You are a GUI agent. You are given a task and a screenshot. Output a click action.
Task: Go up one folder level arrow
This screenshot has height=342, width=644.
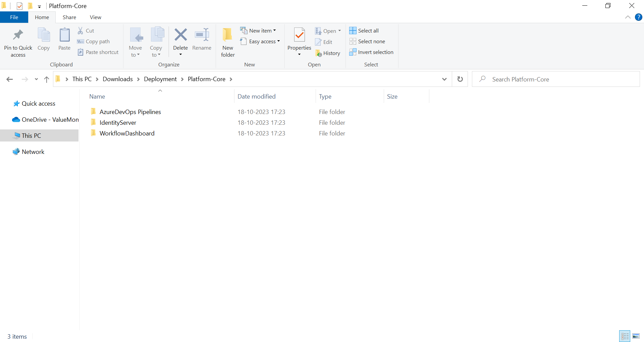pos(47,79)
